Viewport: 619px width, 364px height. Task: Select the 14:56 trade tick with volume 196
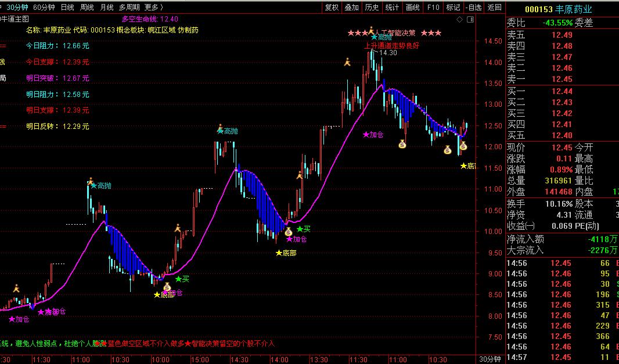(563, 294)
